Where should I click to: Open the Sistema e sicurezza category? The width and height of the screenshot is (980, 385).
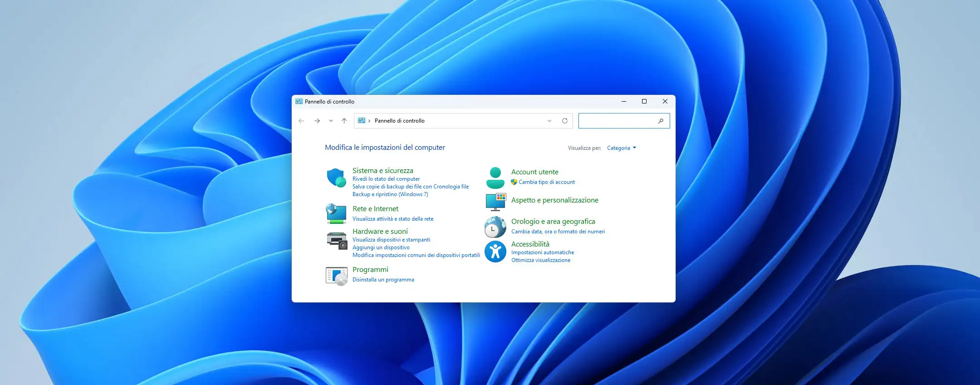tap(383, 171)
